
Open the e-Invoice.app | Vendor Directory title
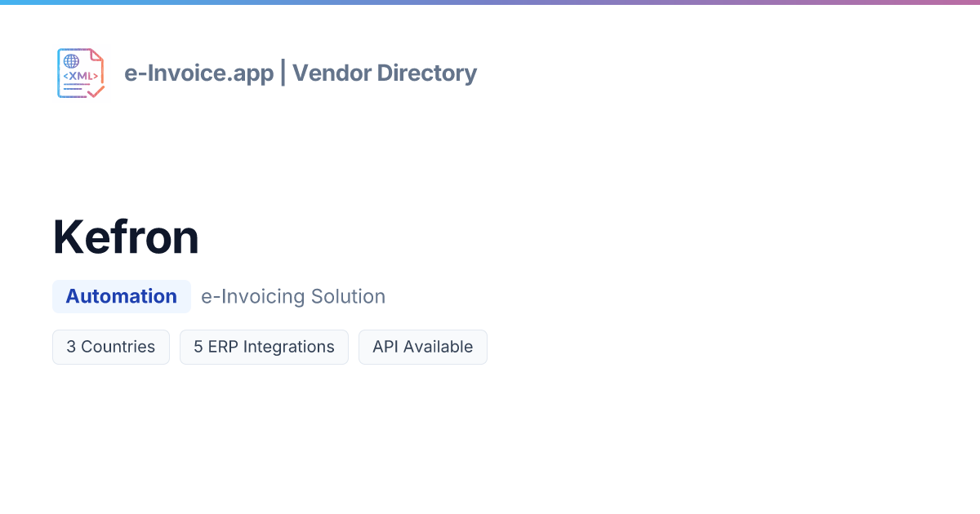[x=301, y=73]
